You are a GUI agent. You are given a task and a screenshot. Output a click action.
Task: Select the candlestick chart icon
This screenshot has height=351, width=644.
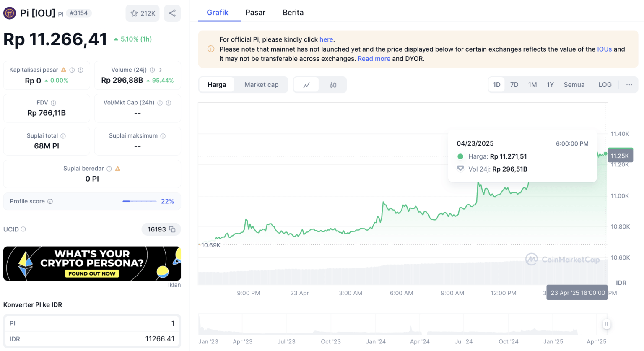[332, 84]
